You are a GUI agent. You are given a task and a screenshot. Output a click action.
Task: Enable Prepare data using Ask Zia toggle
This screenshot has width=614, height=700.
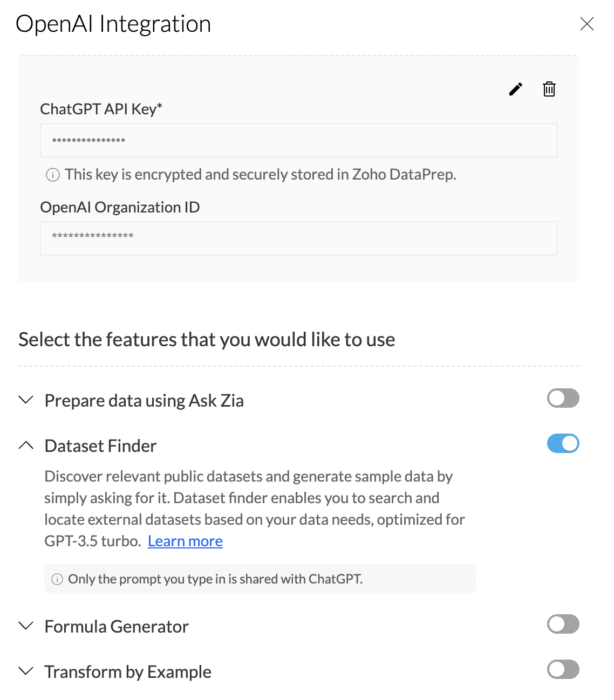tap(563, 399)
